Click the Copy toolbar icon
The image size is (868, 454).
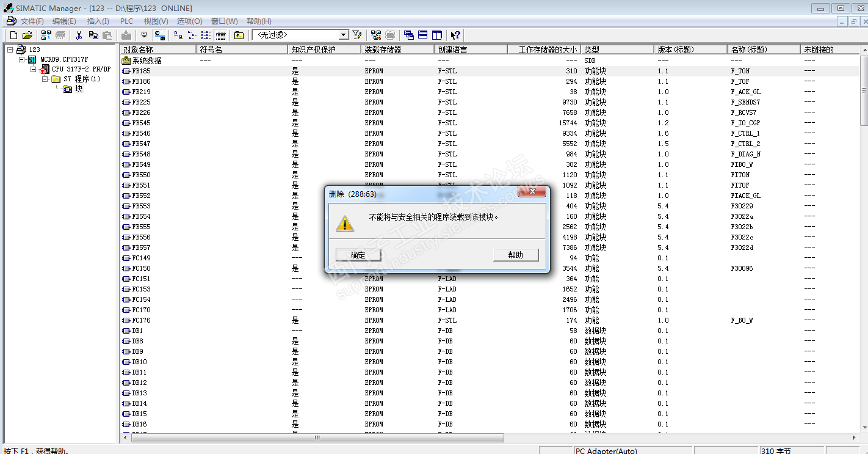93,35
